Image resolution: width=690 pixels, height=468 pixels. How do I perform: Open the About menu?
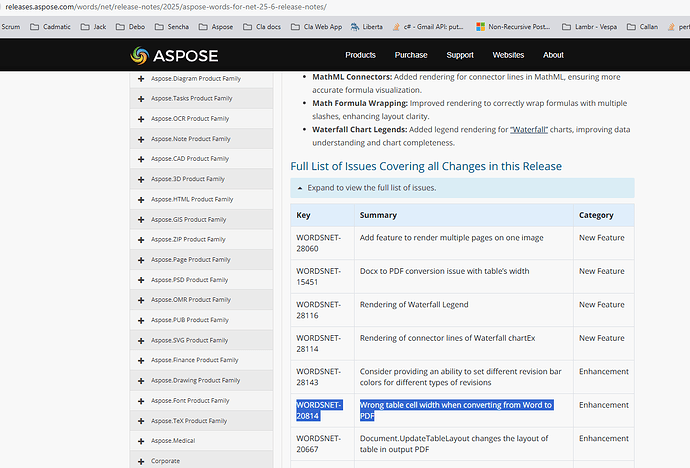pos(553,55)
